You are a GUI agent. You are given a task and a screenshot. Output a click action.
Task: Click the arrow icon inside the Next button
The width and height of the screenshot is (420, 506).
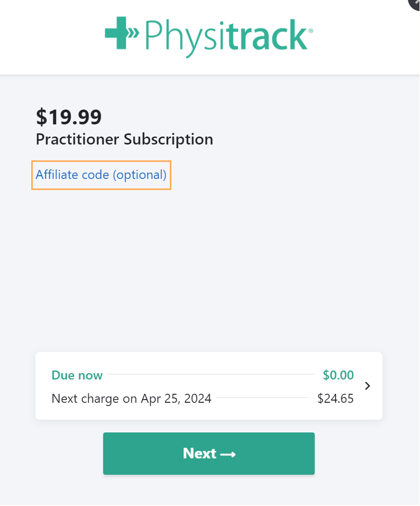coord(228,454)
